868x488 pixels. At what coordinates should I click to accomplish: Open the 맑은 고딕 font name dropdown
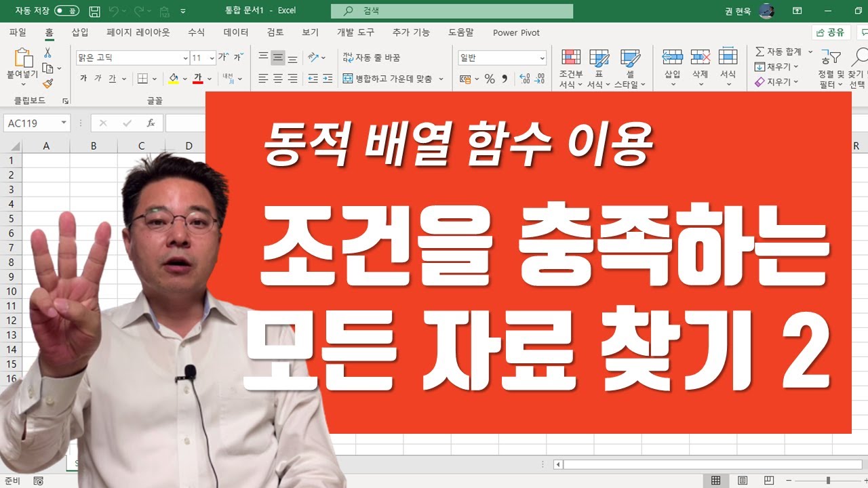pos(185,58)
